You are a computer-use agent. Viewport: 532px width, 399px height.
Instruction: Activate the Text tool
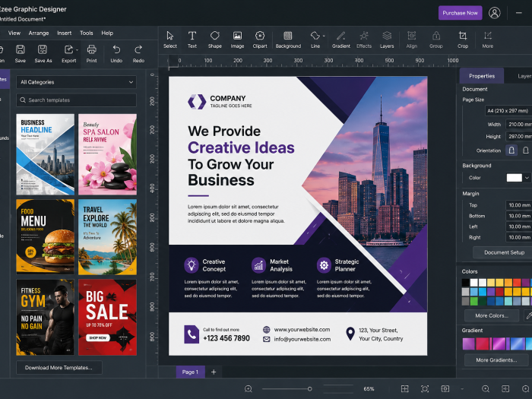point(192,40)
